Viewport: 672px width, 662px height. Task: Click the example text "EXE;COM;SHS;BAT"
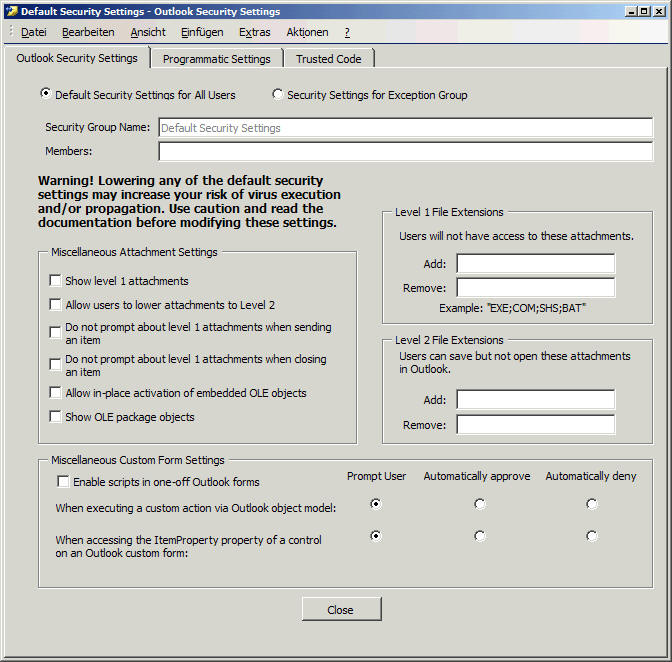point(537,308)
